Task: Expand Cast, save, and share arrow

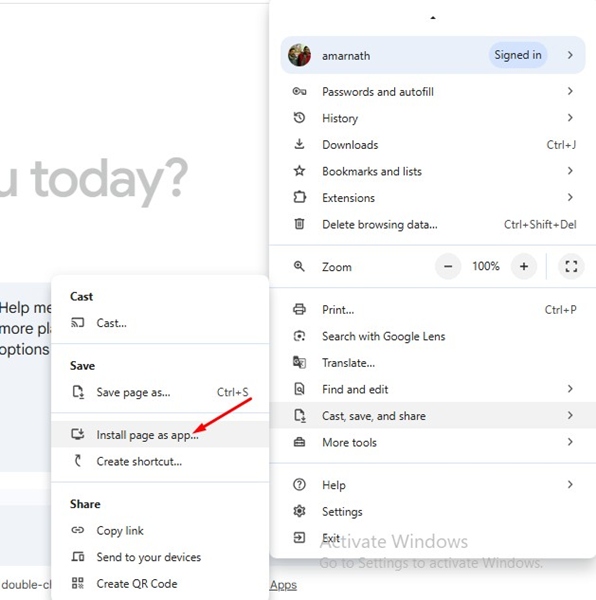Action: [570, 415]
